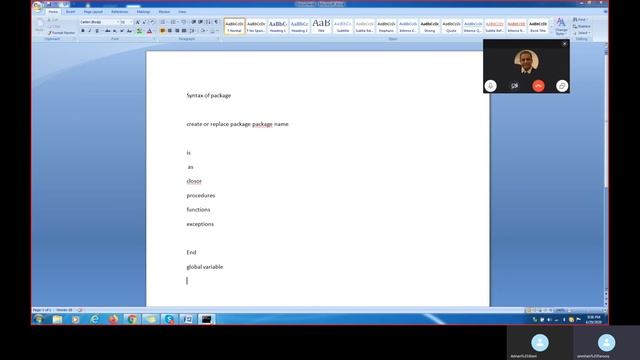
Task: Toggle Show/Hide paragraph marks
Action: point(216,22)
